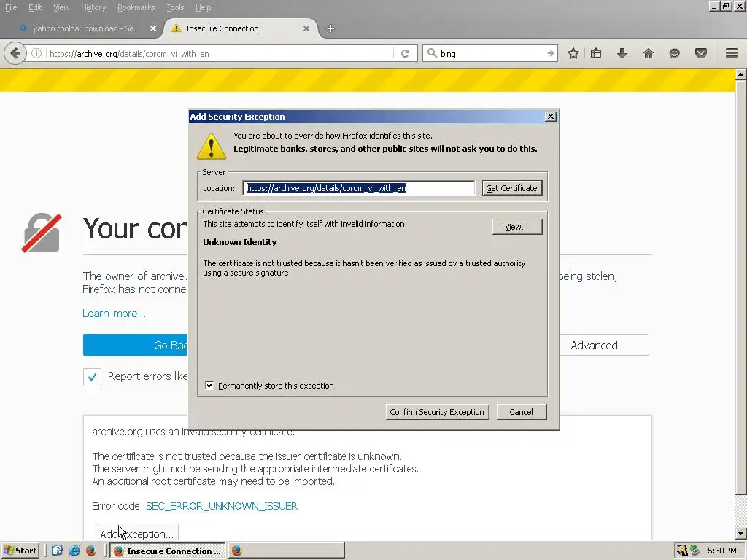Screen dimensions: 747x560
Task: Click the taskbar clock 5:30 PM
Action: [721, 551]
